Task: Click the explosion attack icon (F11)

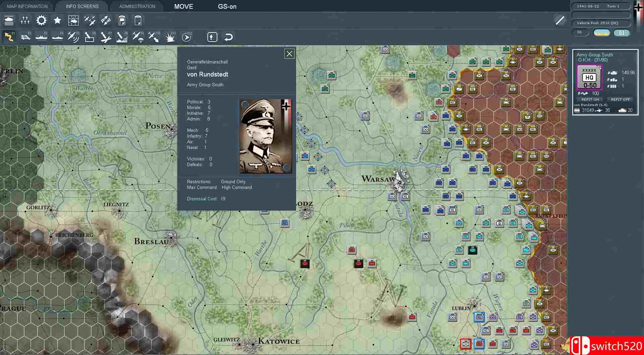Action: tap(170, 37)
